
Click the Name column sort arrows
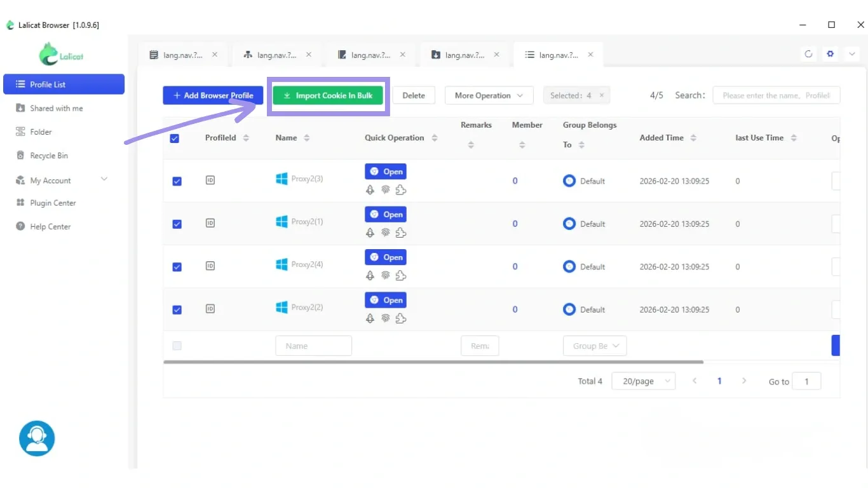pos(307,138)
